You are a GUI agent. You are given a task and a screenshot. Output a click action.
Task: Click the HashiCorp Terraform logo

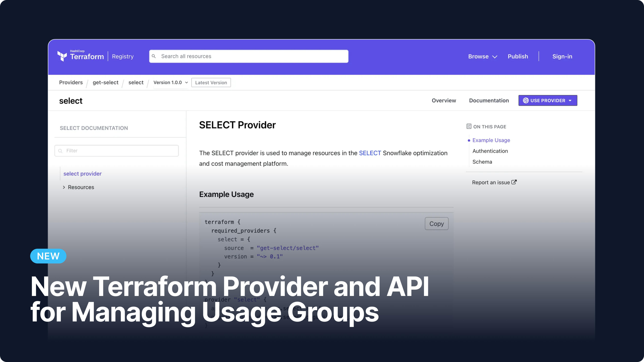click(x=80, y=56)
